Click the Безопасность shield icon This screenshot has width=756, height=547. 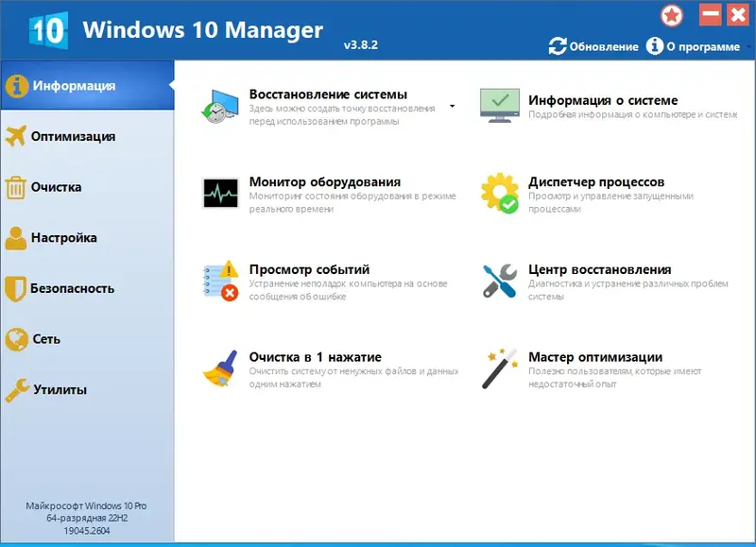click(x=18, y=289)
